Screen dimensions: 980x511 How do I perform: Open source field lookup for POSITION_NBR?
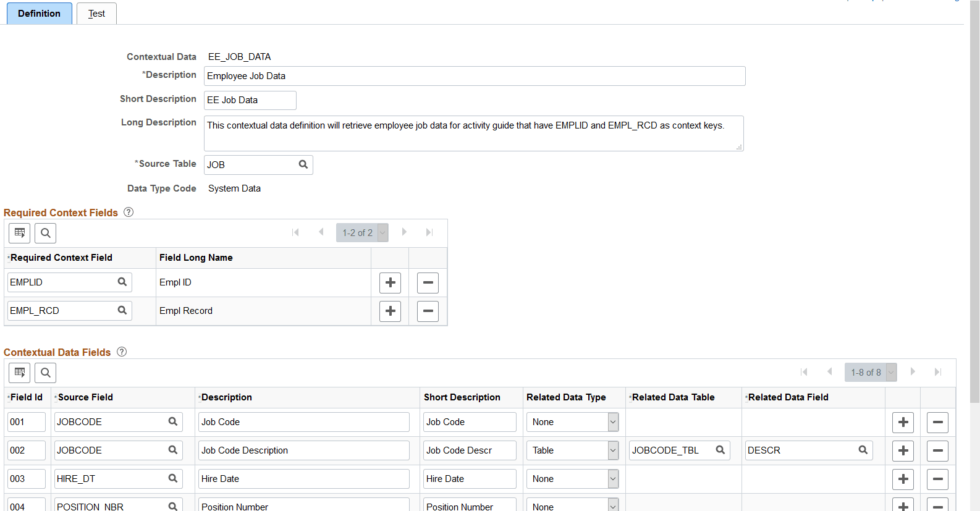(x=173, y=506)
